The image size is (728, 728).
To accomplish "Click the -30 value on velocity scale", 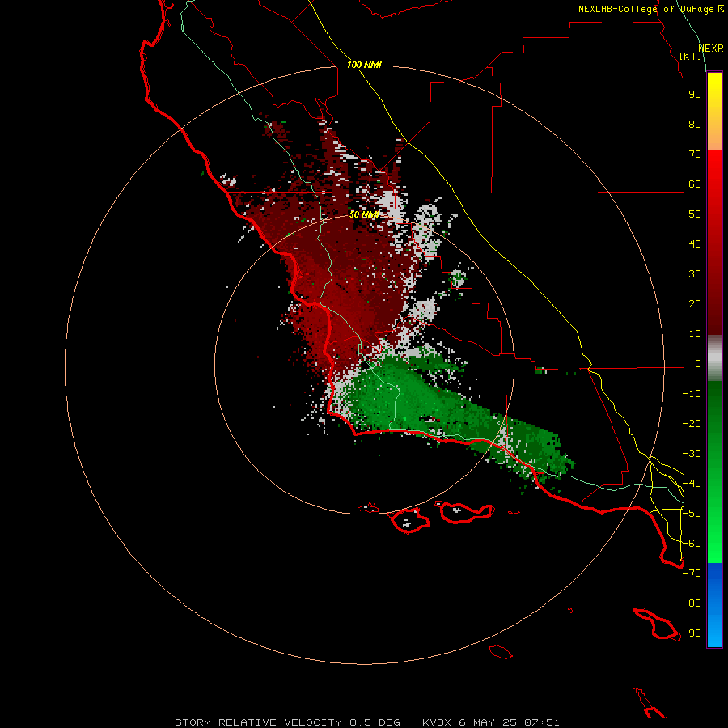I will click(x=692, y=454).
